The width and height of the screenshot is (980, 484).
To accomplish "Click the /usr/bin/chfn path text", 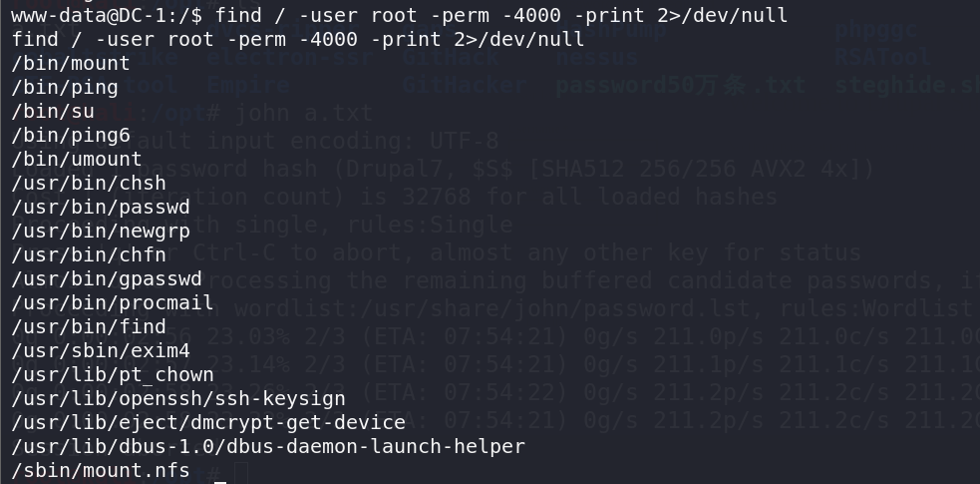I will [88, 254].
